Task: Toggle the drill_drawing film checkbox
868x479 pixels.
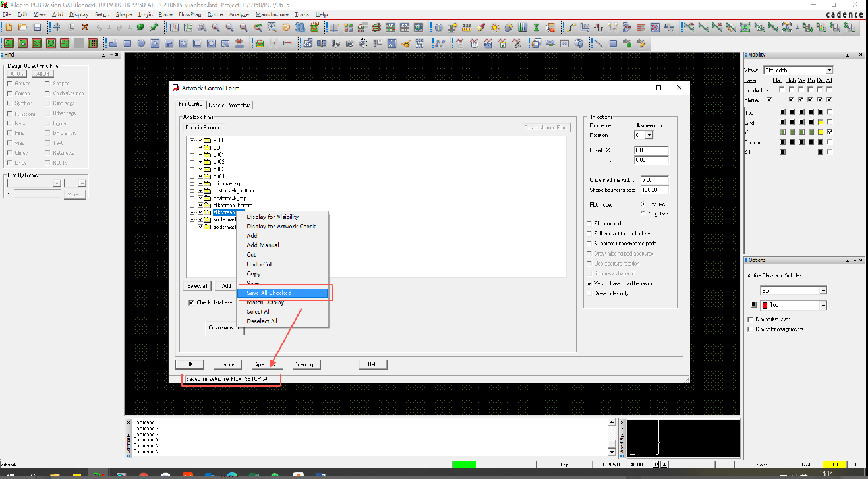Action: click(x=200, y=184)
